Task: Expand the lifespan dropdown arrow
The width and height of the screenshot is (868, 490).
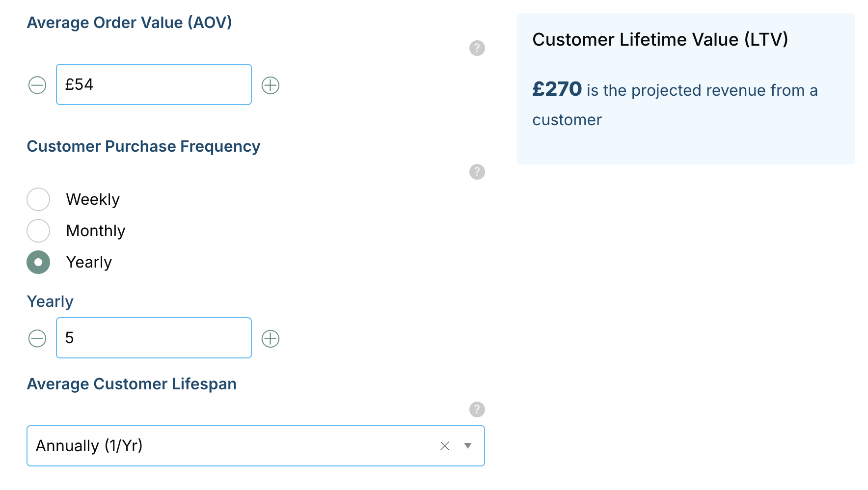Action: click(468, 446)
